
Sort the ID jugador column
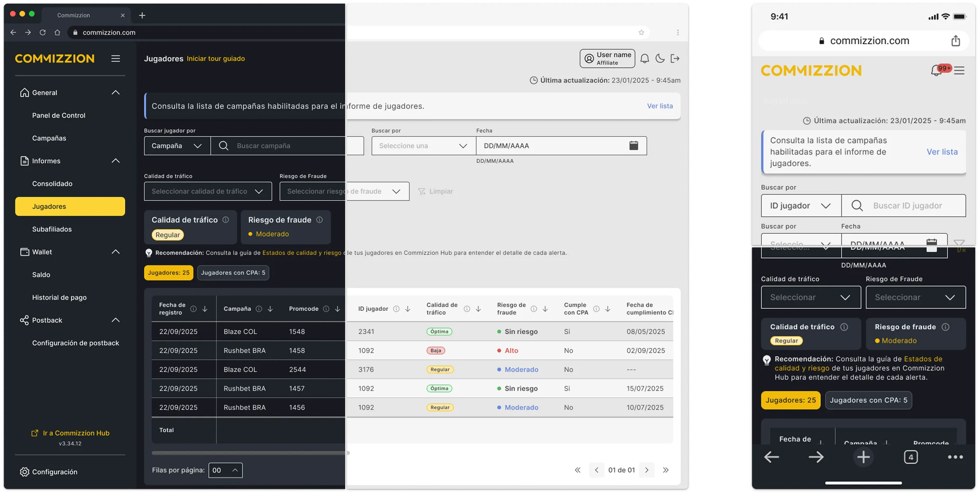pos(408,309)
